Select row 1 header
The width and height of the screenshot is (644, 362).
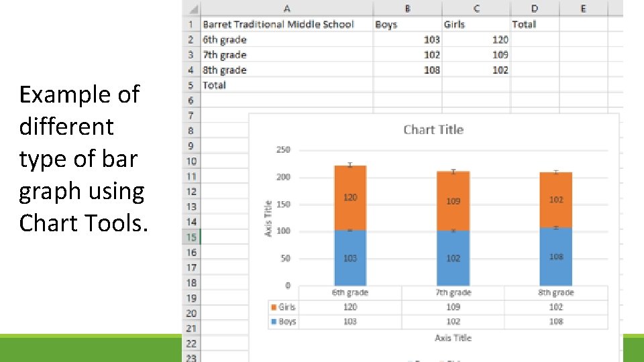point(191,24)
